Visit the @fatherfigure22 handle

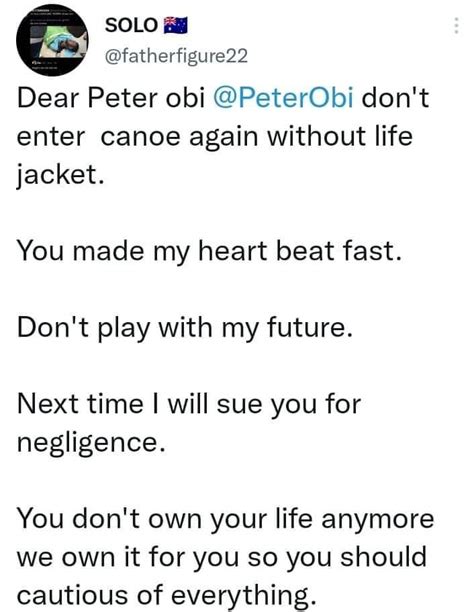(x=176, y=56)
